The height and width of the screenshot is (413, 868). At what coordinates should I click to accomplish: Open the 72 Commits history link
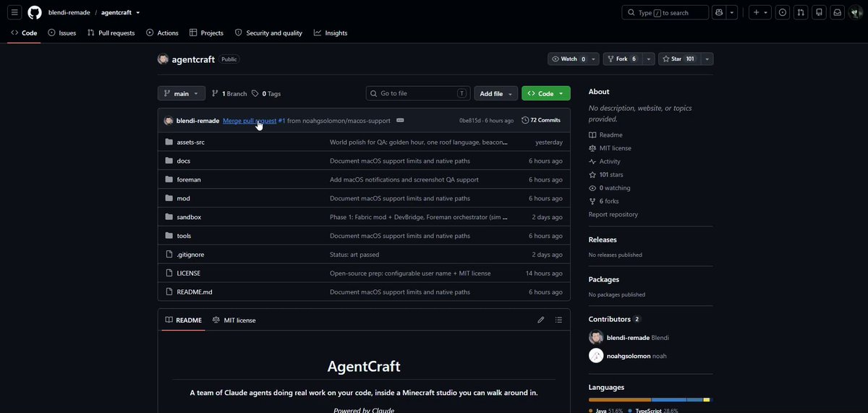coord(541,120)
